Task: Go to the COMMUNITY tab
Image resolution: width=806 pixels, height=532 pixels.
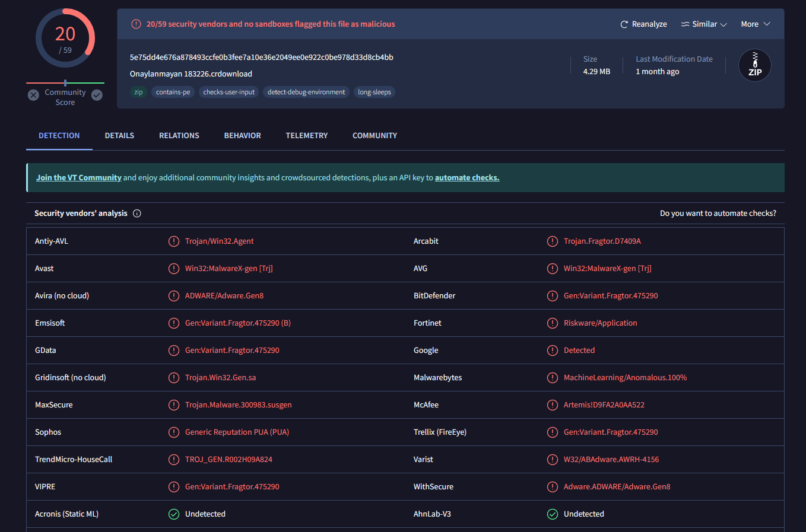Action: click(x=375, y=136)
